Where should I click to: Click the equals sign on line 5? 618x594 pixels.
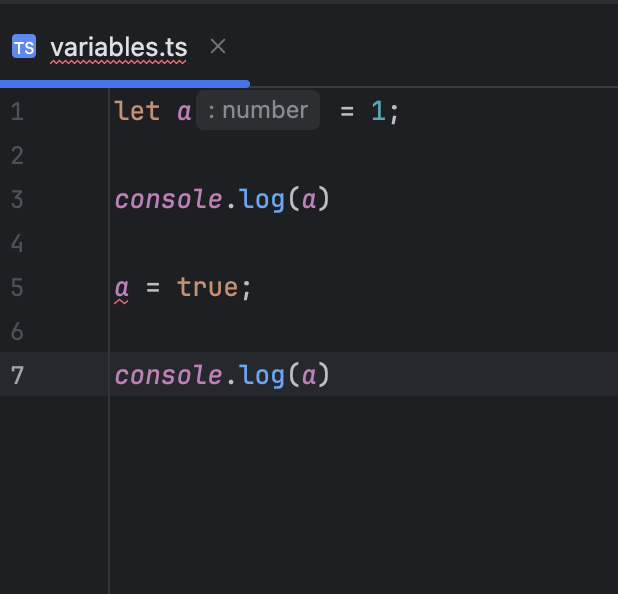pos(153,287)
